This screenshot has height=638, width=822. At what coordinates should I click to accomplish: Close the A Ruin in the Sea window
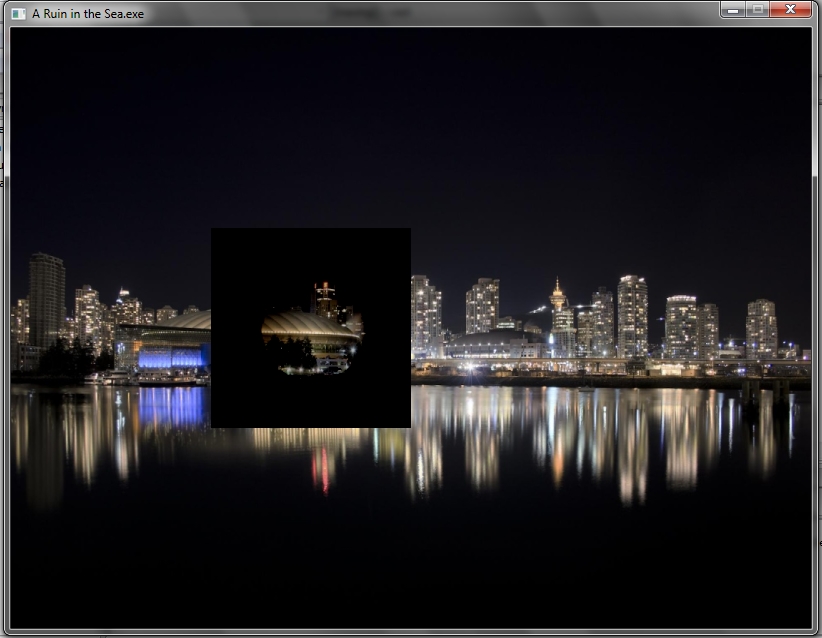pos(791,9)
